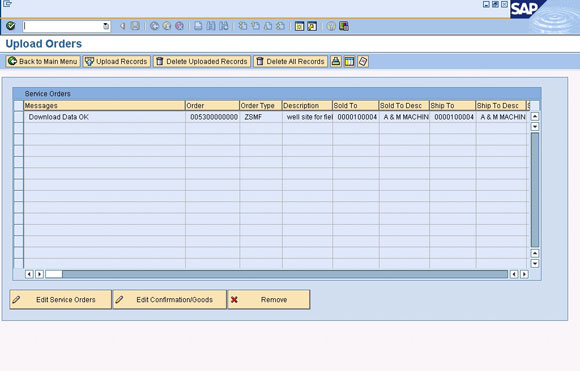Click the Order column header
The image size is (580, 371).
pos(212,105)
